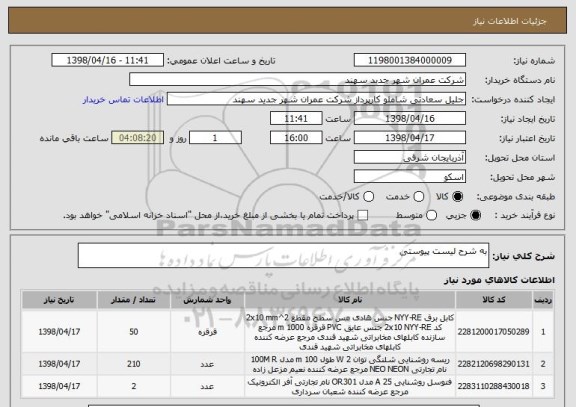Click quantity cell 50
This screenshot has width=576, height=407.
tap(134, 332)
